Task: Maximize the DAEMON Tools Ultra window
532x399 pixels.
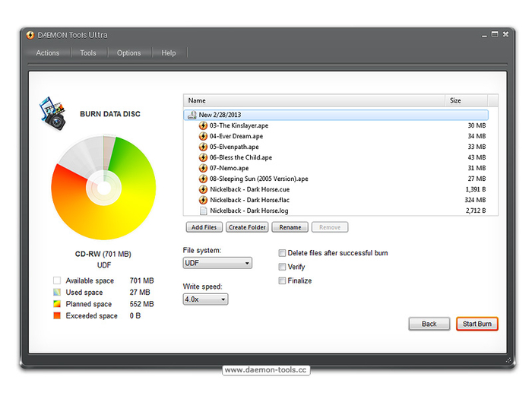Action: coord(495,34)
